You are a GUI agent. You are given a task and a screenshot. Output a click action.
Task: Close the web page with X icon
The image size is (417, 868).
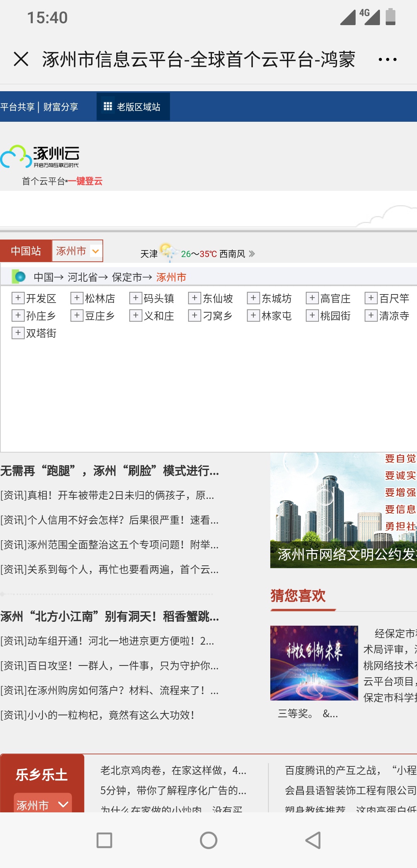[21, 59]
